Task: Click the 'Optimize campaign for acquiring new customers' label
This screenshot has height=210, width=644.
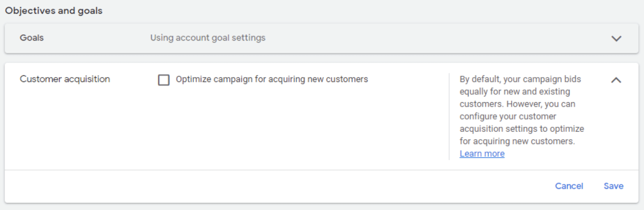Action: point(272,79)
